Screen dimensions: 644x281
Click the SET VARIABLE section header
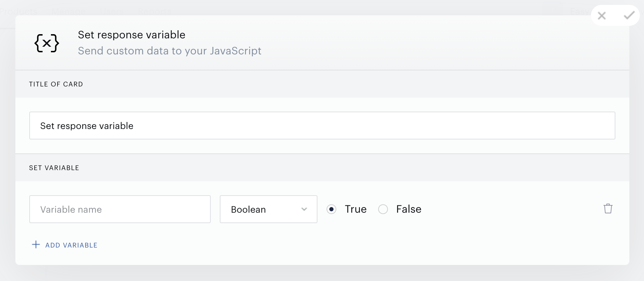pyautogui.click(x=54, y=168)
